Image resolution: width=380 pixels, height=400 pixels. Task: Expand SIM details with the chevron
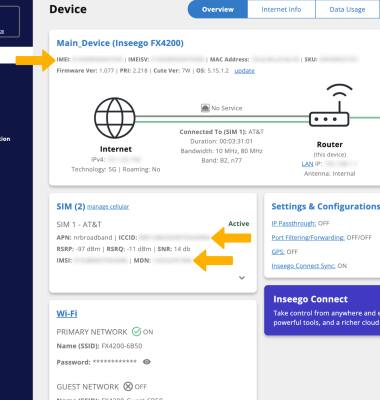(242, 278)
